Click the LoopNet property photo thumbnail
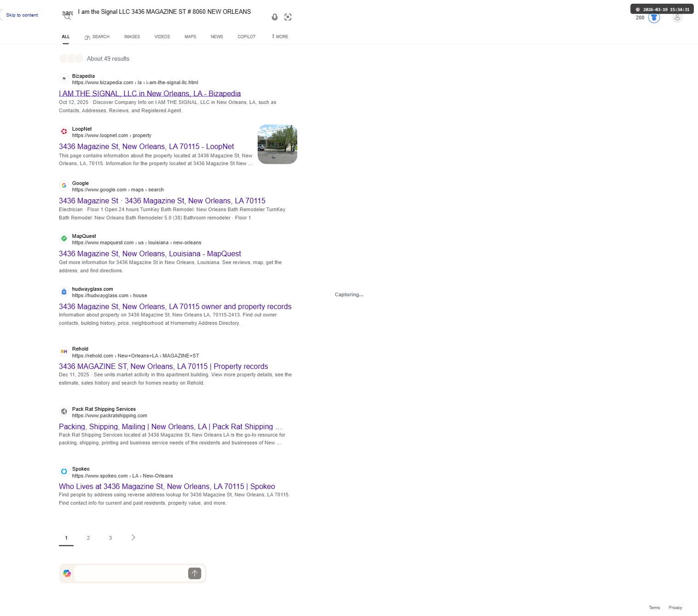Screen dimensions: 698x616 277,144
